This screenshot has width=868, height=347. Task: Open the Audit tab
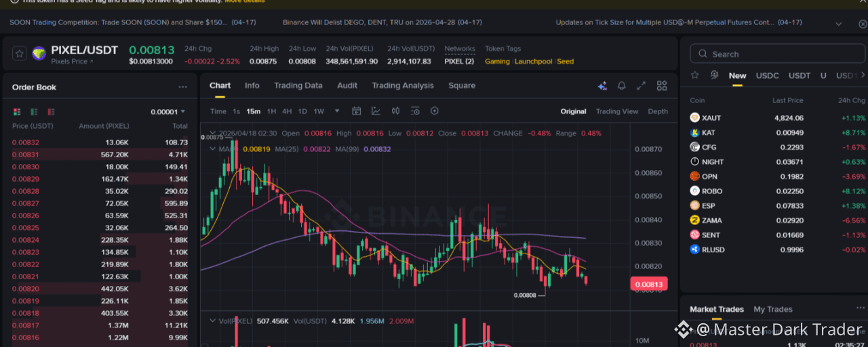tap(347, 85)
